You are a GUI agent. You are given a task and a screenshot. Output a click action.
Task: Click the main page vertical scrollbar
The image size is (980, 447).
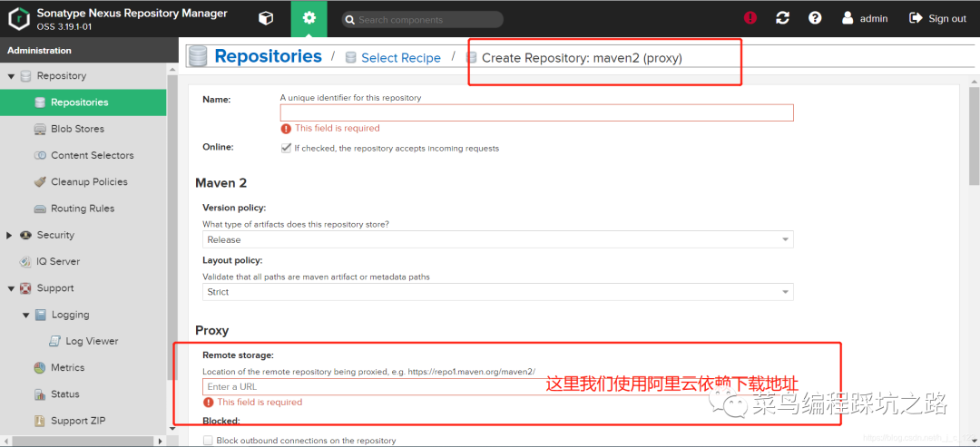(974, 136)
